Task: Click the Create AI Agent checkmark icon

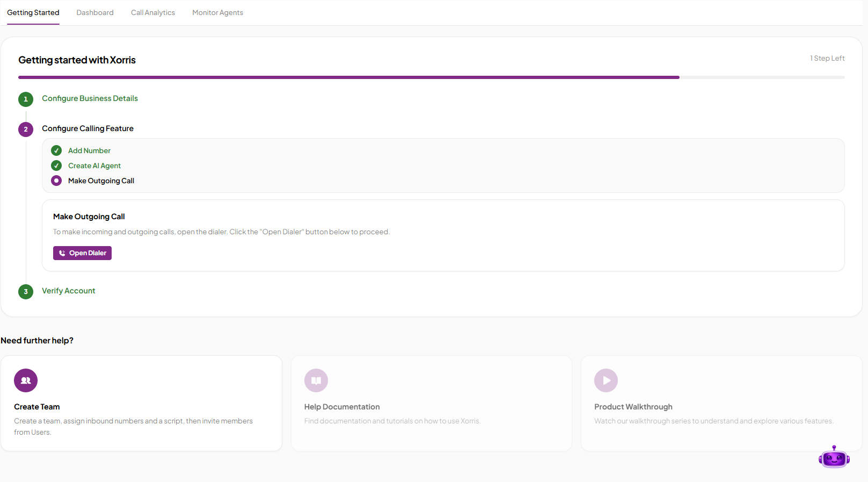Action: click(x=56, y=166)
